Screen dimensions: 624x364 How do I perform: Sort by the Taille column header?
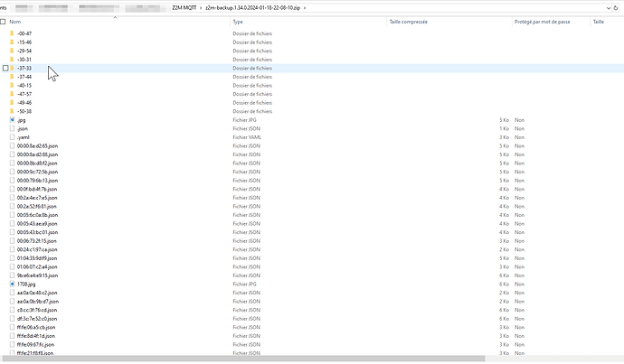pyautogui.click(x=599, y=22)
